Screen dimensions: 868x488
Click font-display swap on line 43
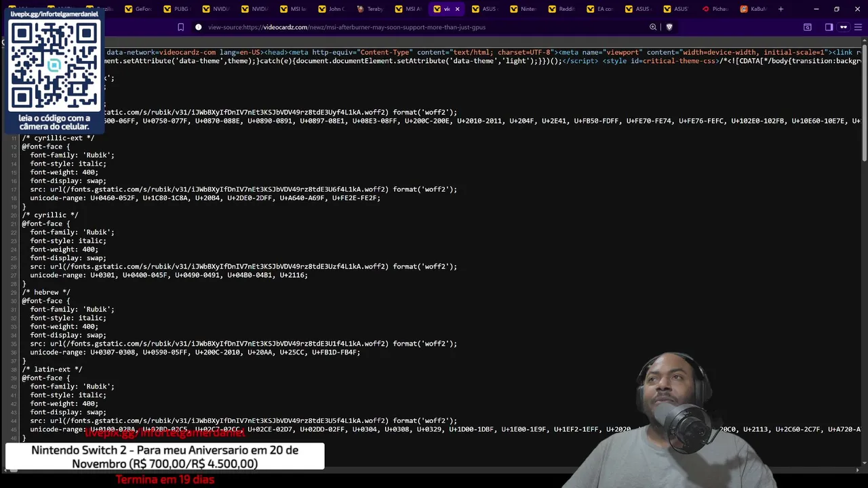(x=68, y=412)
